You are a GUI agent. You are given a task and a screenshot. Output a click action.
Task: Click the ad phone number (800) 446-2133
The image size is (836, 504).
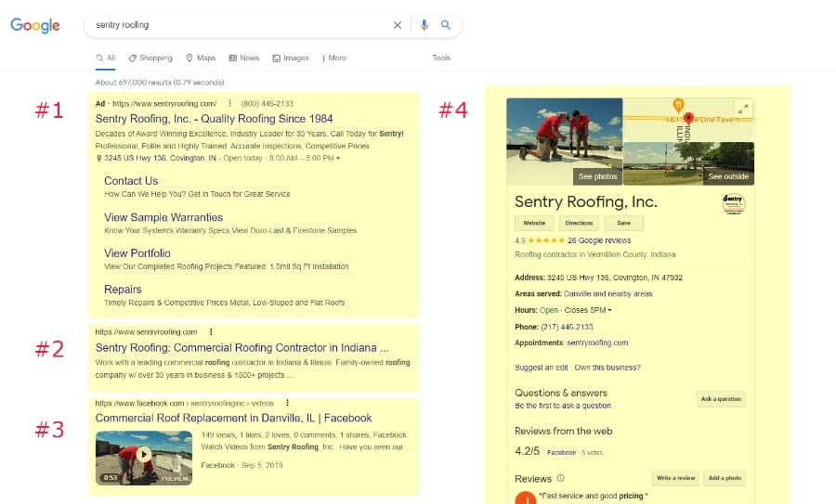[268, 103]
